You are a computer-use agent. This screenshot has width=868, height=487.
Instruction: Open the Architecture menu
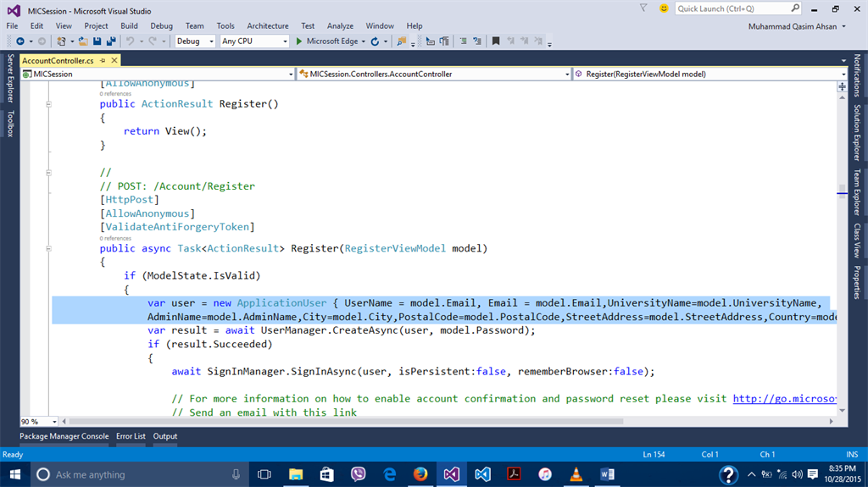tap(268, 25)
